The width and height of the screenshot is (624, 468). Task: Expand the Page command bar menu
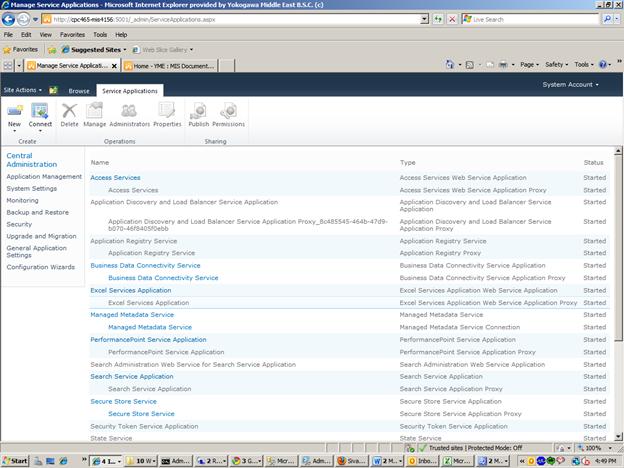[x=529, y=64]
